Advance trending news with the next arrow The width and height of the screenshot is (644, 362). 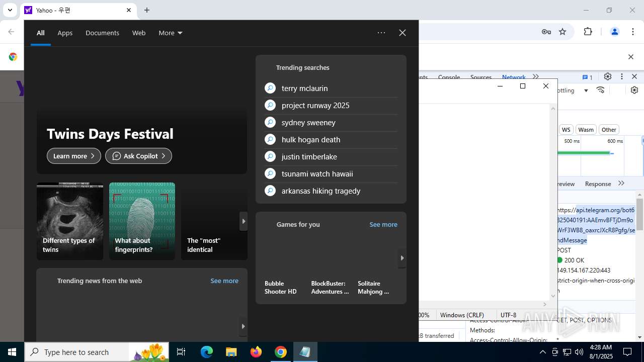coord(243,326)
